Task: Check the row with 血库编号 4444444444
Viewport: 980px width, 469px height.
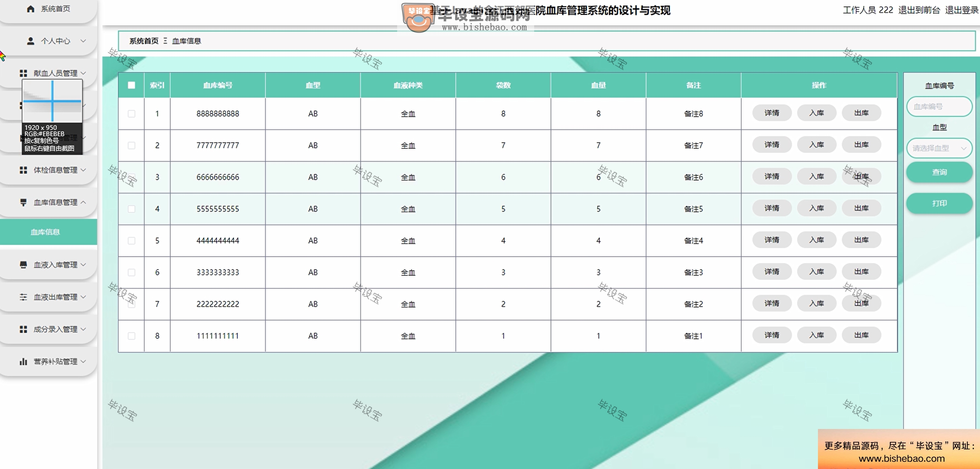Action: coord(131,240)
